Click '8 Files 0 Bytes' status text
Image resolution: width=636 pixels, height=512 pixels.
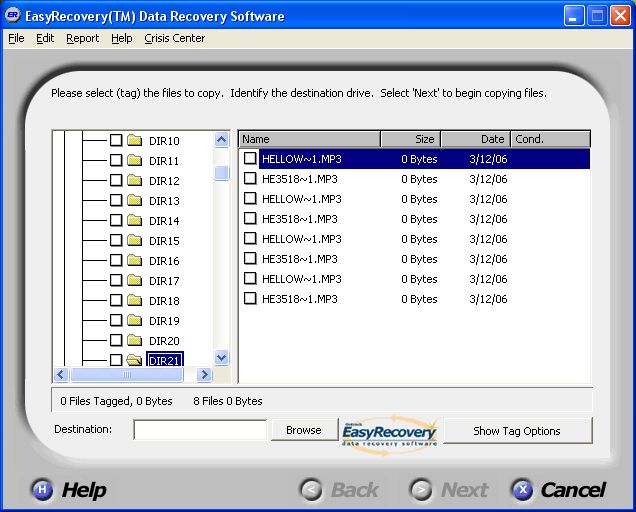(228, 401)
